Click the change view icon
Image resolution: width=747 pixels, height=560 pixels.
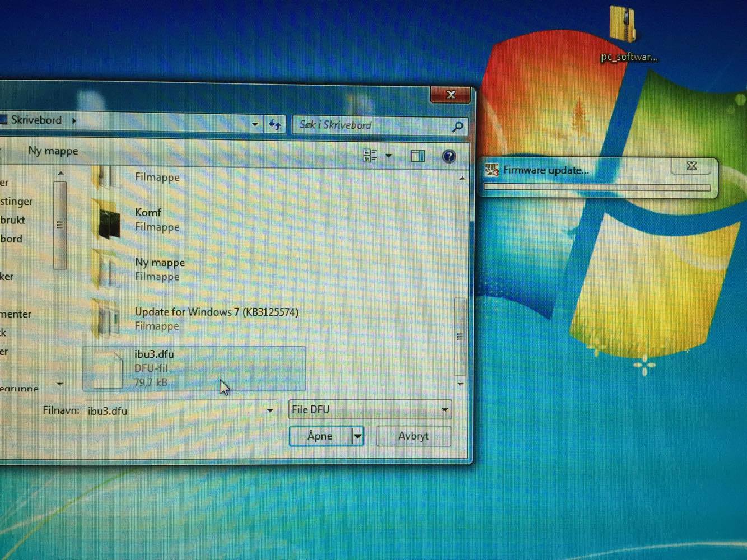pos(370,156)
